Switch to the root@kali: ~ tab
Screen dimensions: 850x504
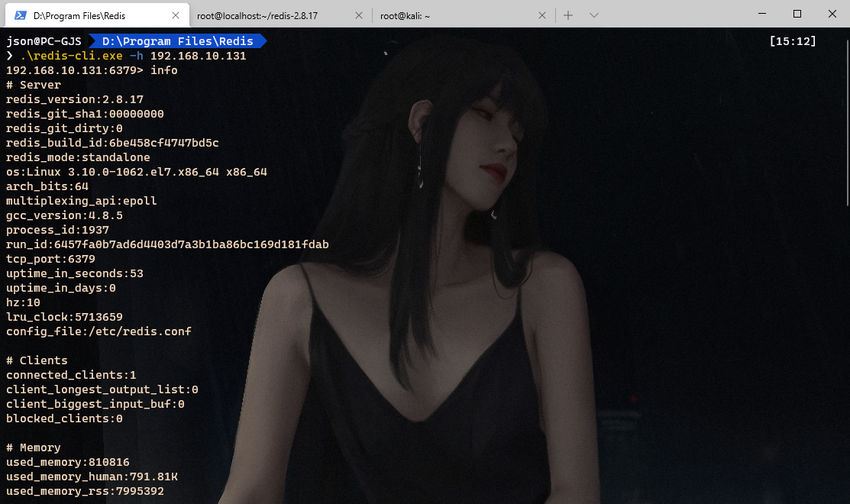pos(463,15)
